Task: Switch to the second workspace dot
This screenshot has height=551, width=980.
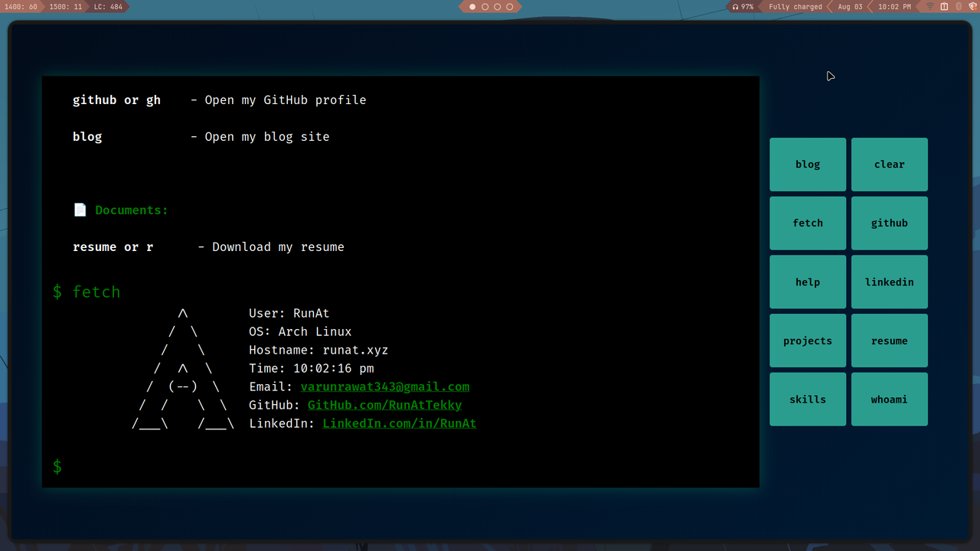Action: pyautogui.click(x=485, y=7)
